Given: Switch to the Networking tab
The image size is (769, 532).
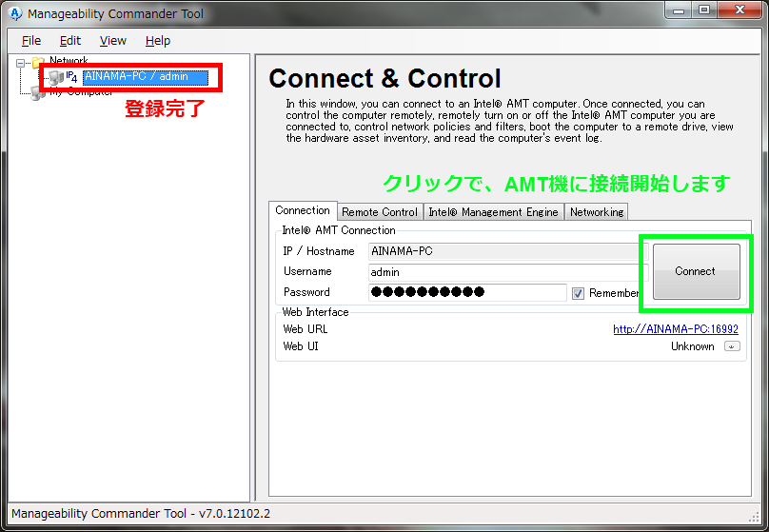Looking at the screenshot, I should coord(597,212).
